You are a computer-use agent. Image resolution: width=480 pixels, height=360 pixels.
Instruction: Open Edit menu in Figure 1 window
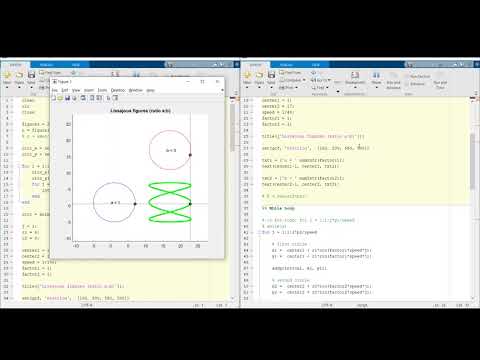coord(65,90)
